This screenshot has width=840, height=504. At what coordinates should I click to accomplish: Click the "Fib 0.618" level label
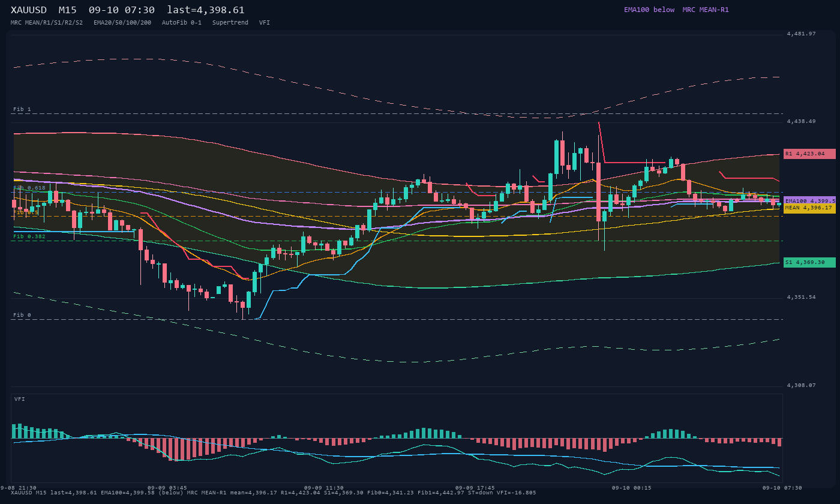(x=29, y=188)
